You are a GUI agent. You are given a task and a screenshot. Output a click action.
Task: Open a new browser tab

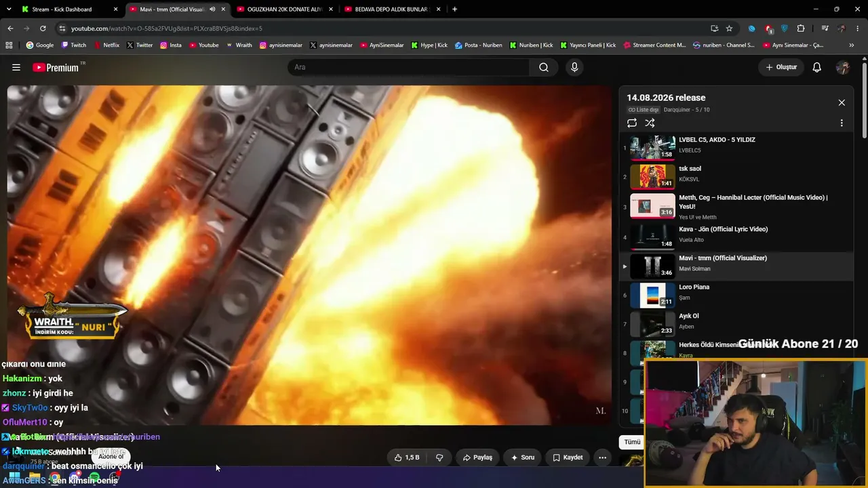tap(454, 9)
